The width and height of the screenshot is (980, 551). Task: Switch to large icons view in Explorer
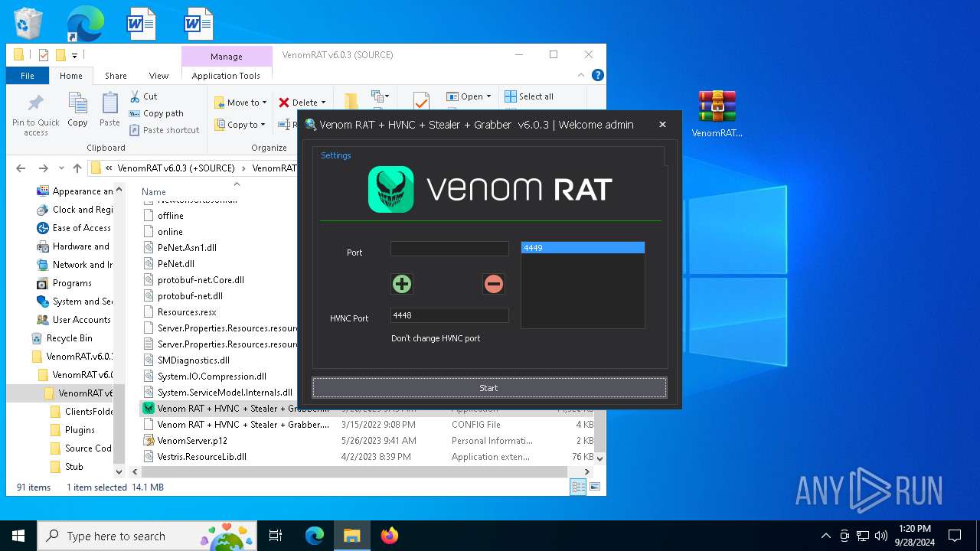[x=594, y=487]
